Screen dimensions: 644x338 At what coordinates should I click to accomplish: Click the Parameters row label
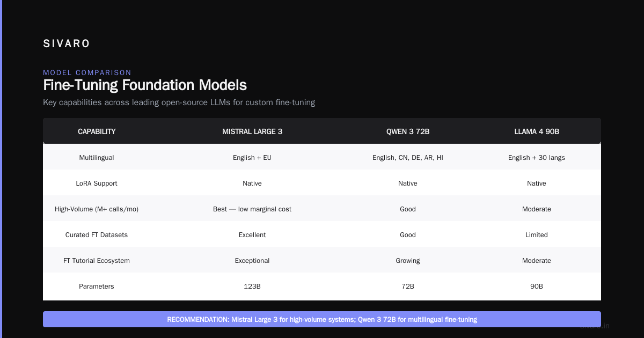point(97,286)
